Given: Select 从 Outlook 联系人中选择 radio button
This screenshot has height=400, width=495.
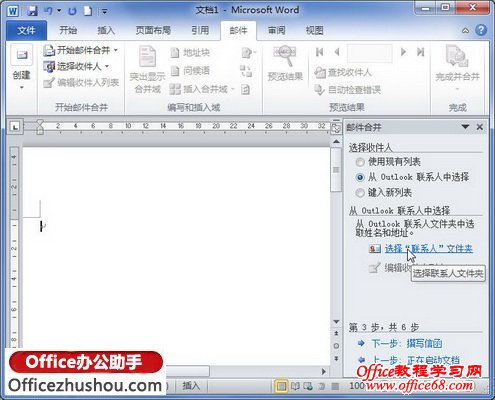Looking at the screenshot, I should click(x=360, y=177).
